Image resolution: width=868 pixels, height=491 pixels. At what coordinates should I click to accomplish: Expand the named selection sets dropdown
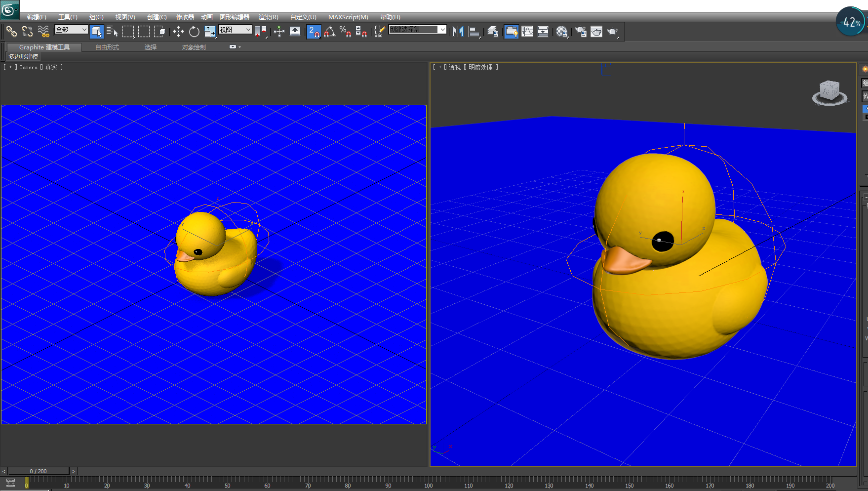[442, 30]
